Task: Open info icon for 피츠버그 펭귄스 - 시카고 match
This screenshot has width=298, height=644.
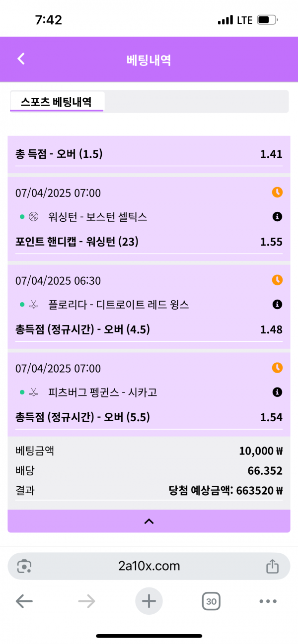Action: coord(277,392)
